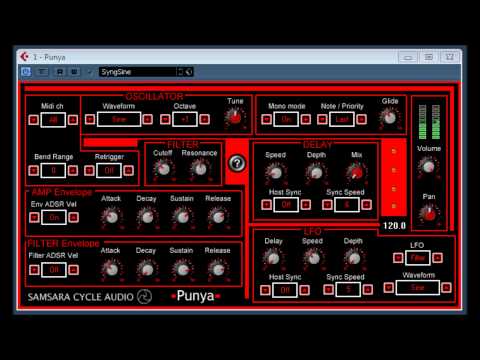The width and height of the screenshot is (480, 360).
Task: Click the preset up/down arrows next to SyngSine
Action: [180, 72]
